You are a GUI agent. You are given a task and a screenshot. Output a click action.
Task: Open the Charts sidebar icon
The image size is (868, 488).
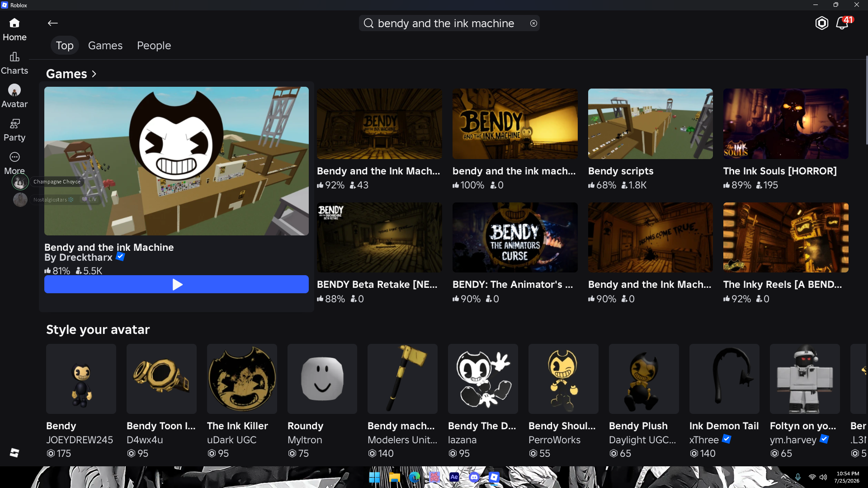14,56
